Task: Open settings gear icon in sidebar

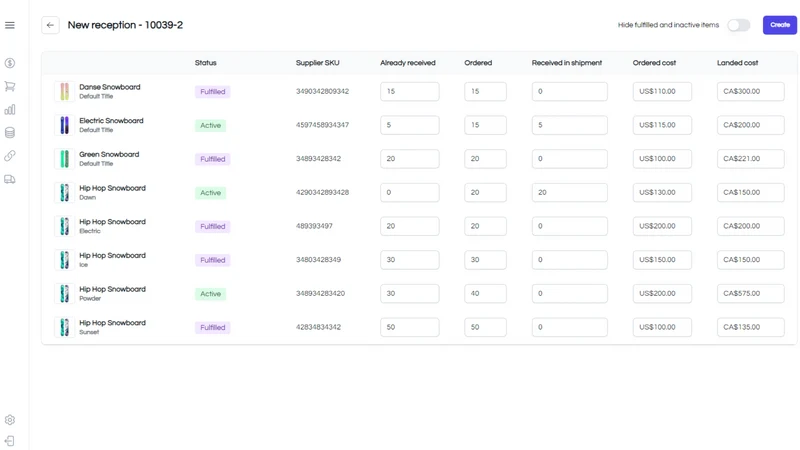Action: pyautogui.click(x=10, y=420)
